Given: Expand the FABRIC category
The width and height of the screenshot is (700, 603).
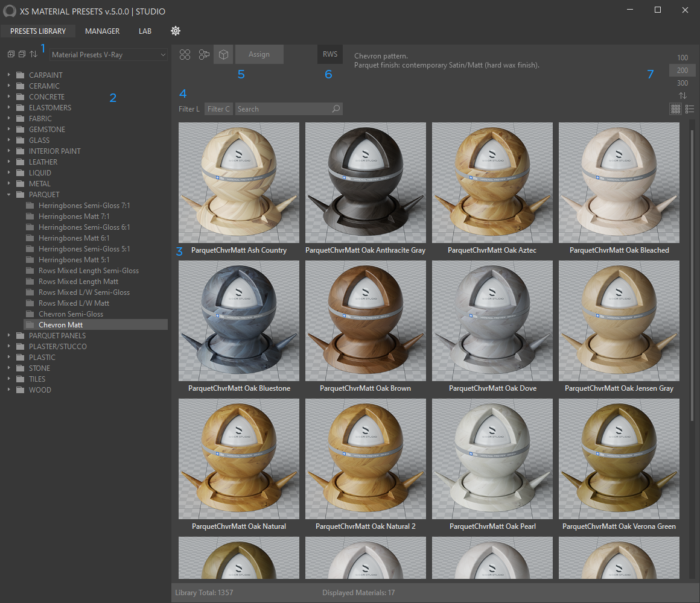Looking at the screenshot, I should (x=8, y=118).
